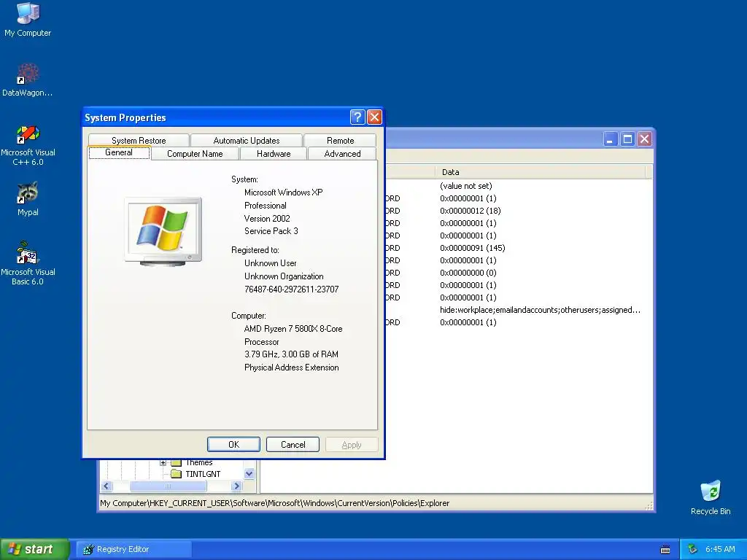Open the Start menu
This screenshot has width=747, height=560.
click(34, 550)
